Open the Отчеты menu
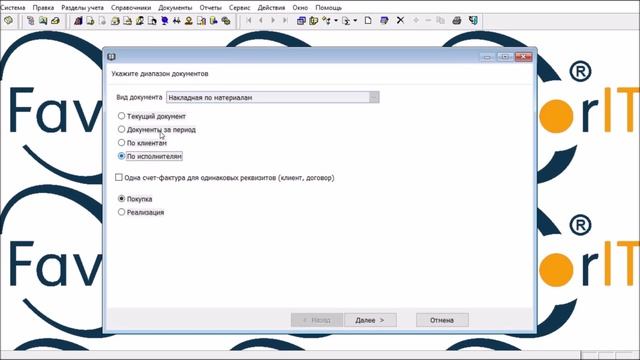The width and height of the screenshot is (640, 360). click(x=211, y=7)
